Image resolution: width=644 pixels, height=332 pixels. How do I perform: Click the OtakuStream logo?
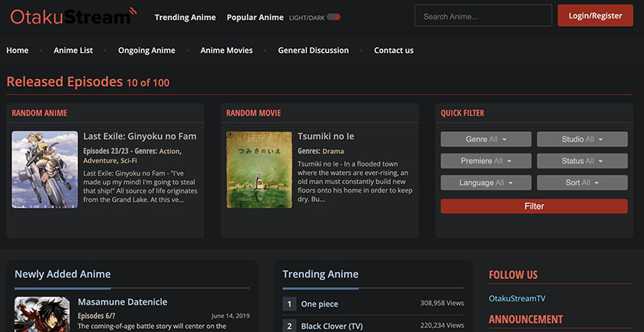[x=73, y=16]
